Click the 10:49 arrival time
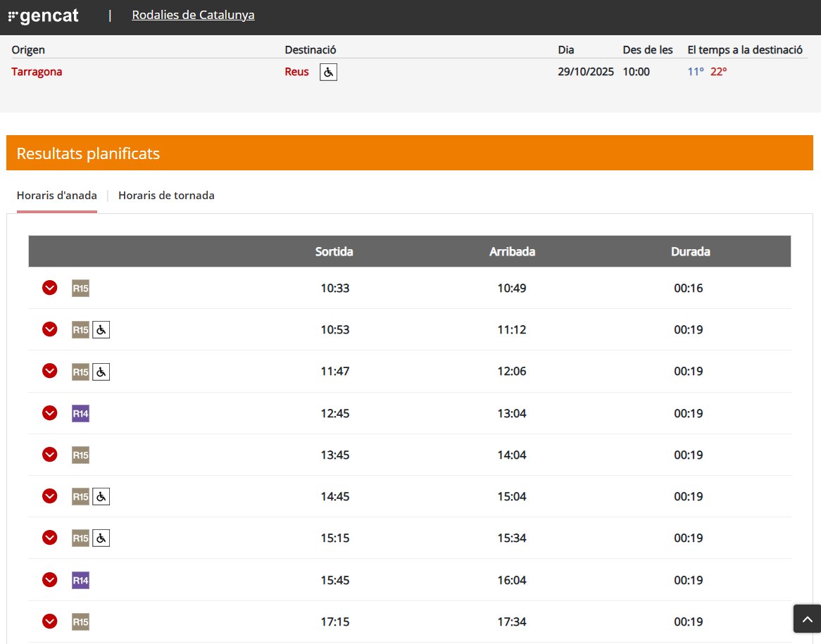 pos(512,288)
